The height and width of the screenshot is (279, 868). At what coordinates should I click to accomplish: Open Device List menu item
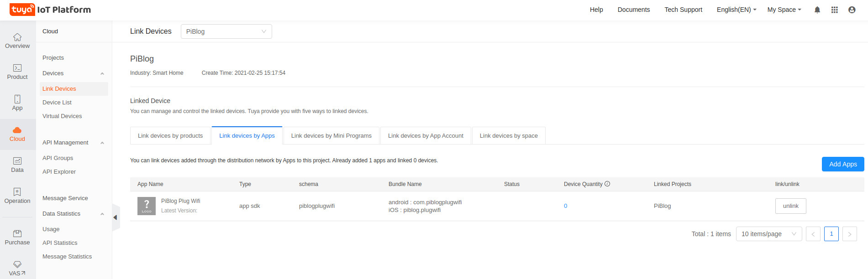click(57, 103)
